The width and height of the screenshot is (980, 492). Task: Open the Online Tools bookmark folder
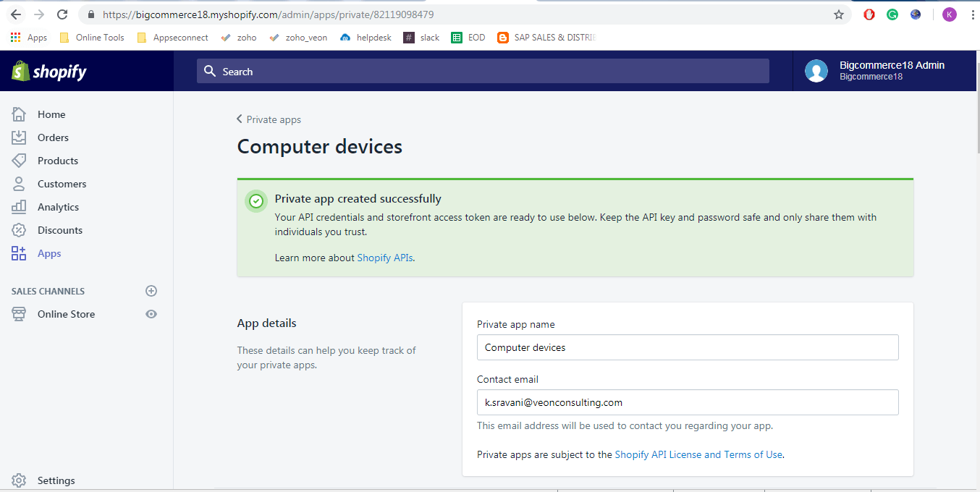[92, 38]
